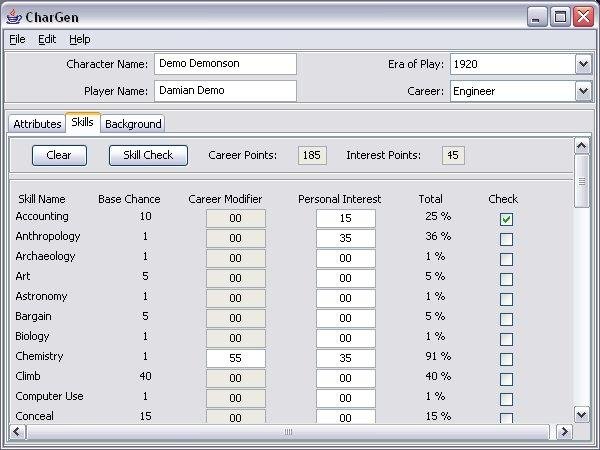This screenshot has height=450, width=600.
Task: Click the horizontal scrollbar right arrow
Action: (x=564, y=432)
